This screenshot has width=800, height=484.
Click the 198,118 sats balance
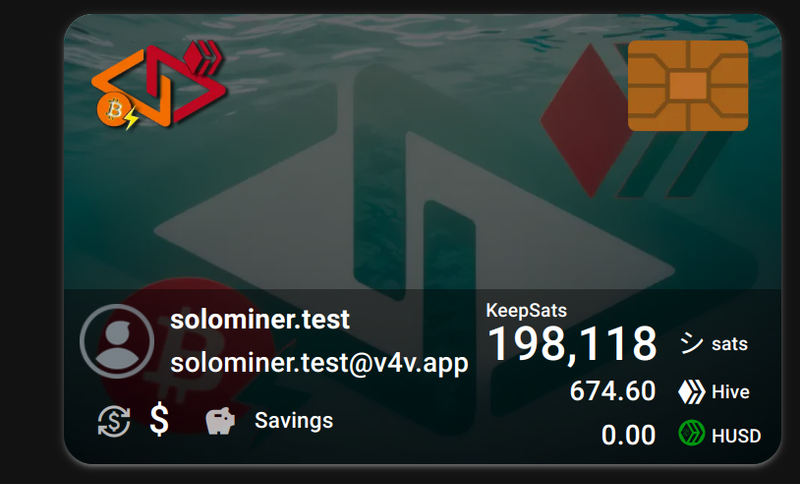pyautogui.click(x=572, y=344)
